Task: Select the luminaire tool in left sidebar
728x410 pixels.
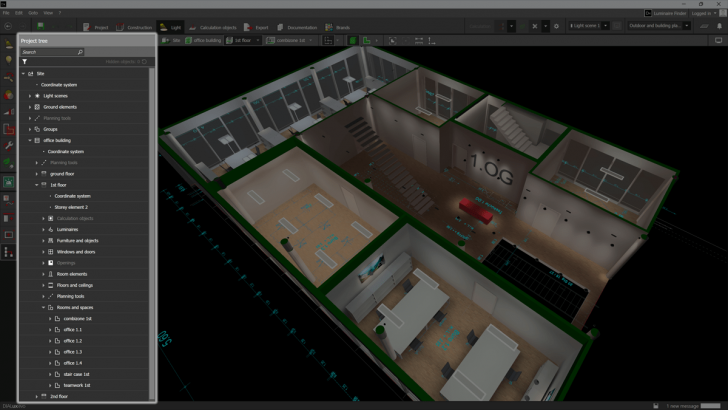Action: (x=8, y=44)
